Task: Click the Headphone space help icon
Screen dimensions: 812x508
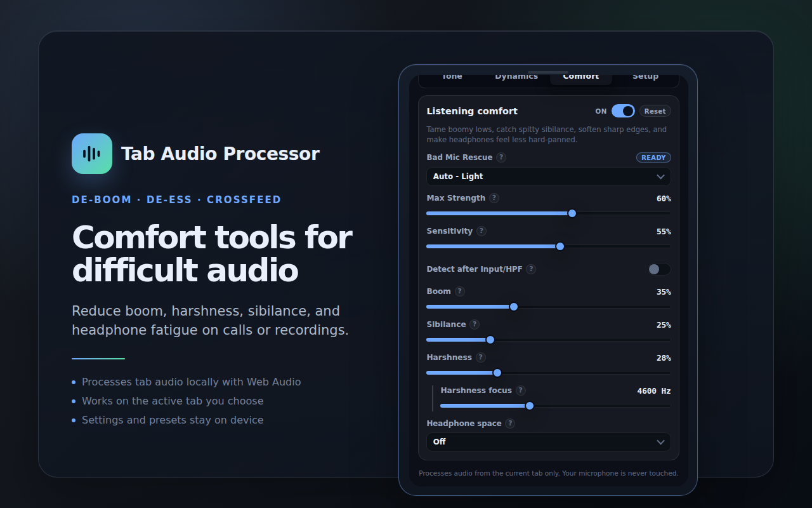Action: 510,424
